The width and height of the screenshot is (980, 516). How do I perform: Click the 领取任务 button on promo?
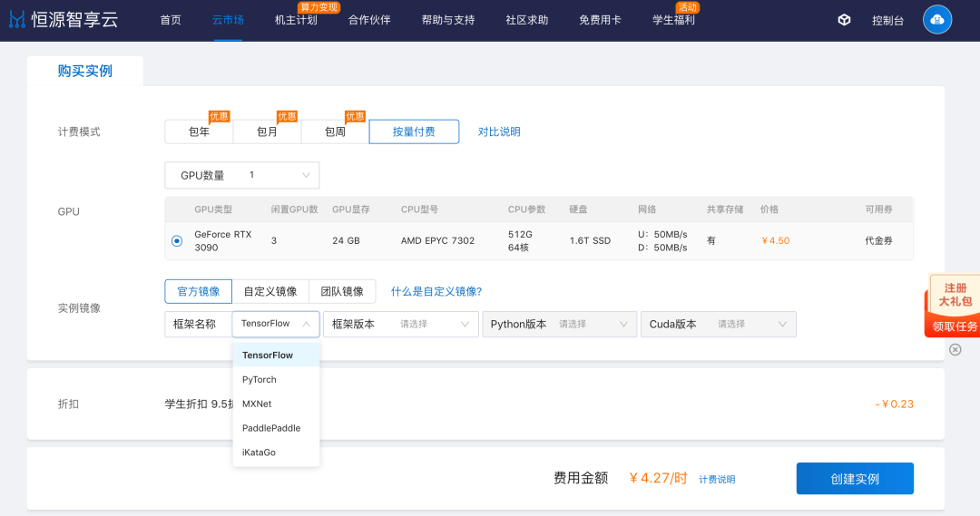(x=955, y=326)
